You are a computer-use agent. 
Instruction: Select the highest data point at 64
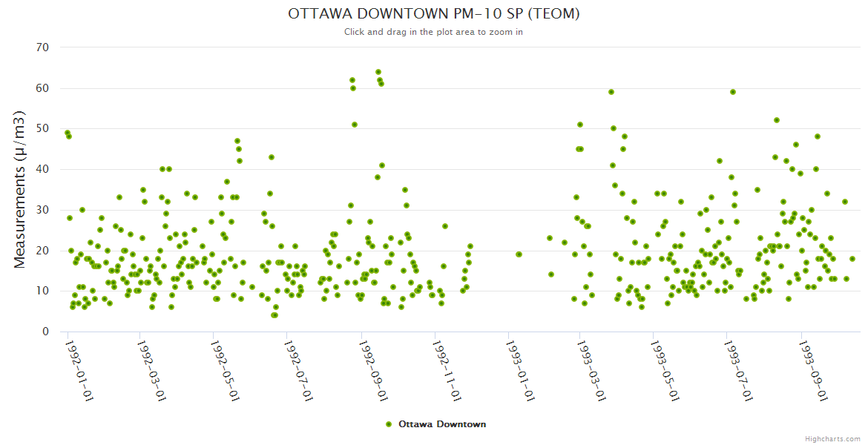378,72
